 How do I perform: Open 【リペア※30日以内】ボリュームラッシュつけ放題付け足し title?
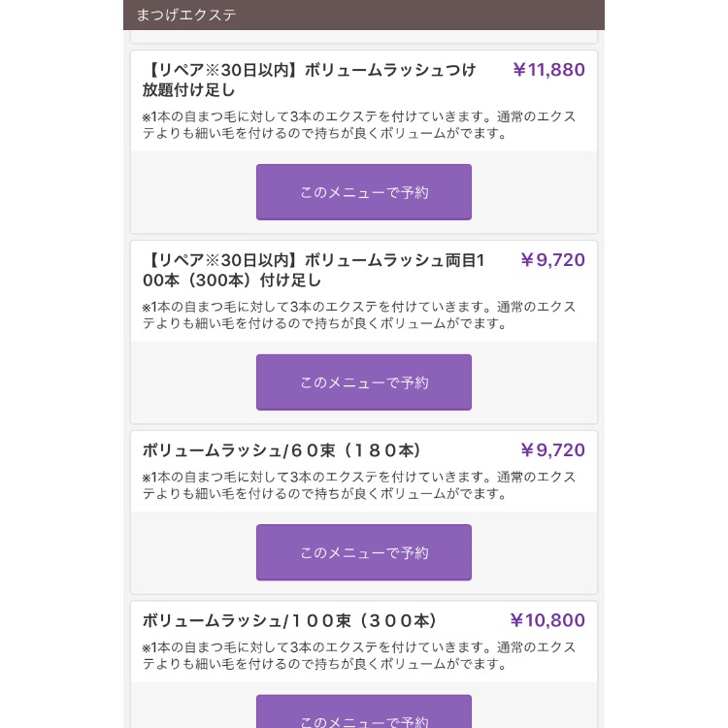tap(310, 80)
